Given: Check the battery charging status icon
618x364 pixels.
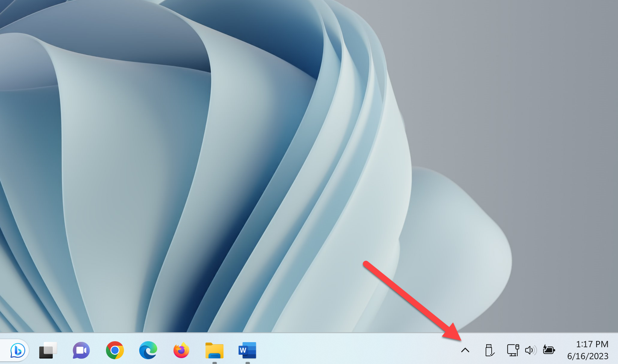Looking at the screenshot, I should click(x=549, y=350).
